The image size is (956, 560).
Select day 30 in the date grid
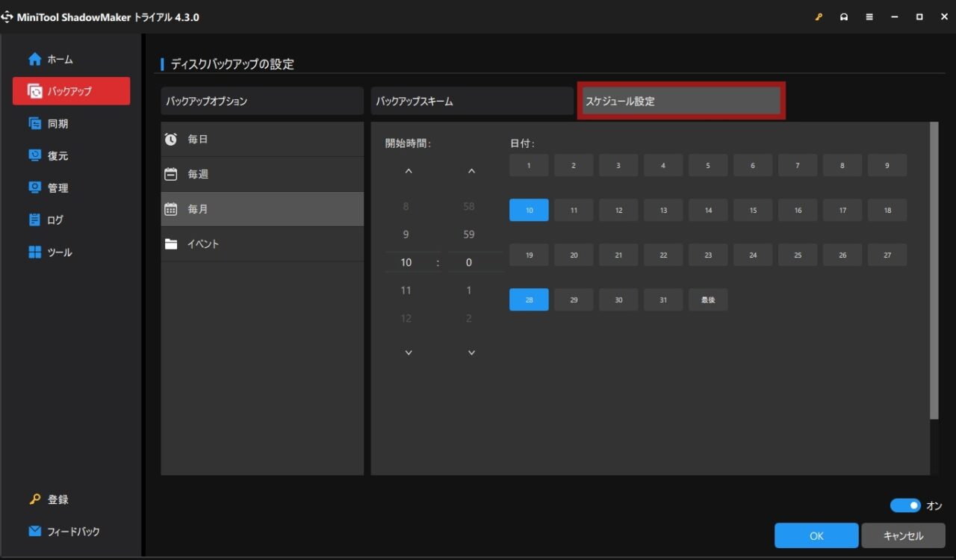618,299
